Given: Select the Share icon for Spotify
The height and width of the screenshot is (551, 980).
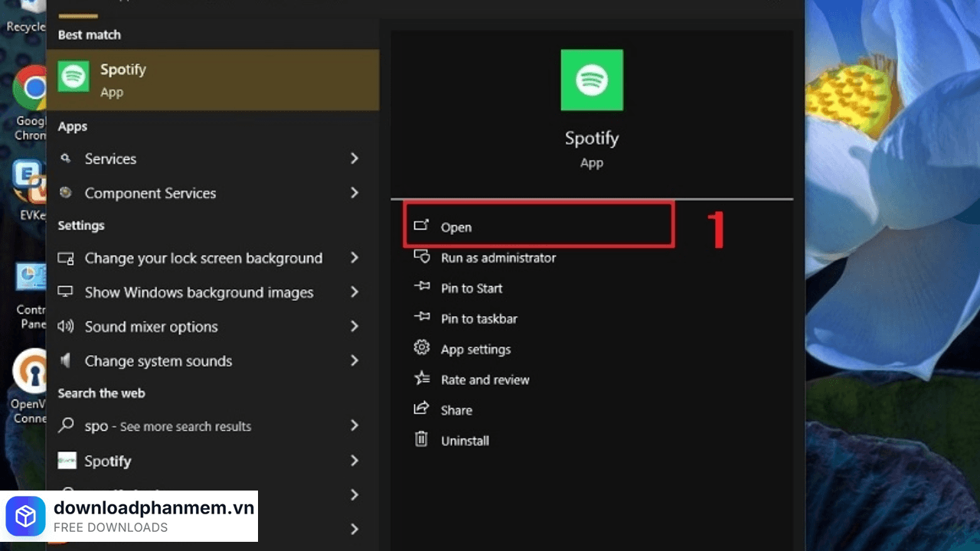Looking at the screenshot, I should coord(422,409).
